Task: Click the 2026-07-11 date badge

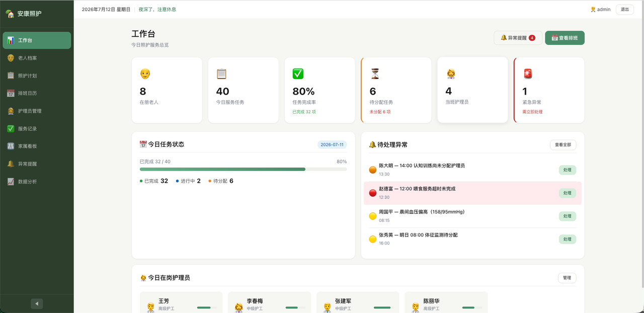Action: tap(332, 144)
